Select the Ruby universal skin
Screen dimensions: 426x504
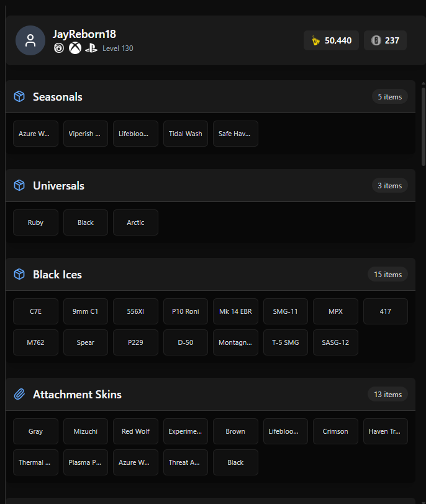click(35, 222)
